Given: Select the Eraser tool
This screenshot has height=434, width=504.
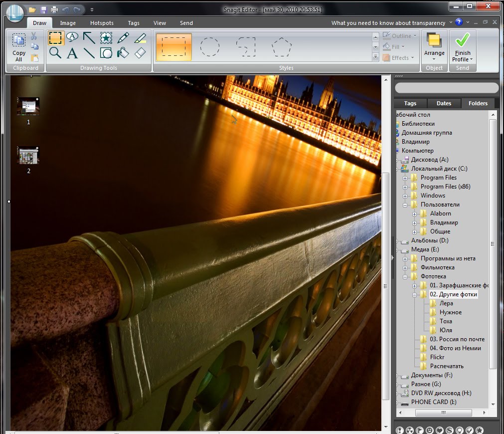Looking at the screenshot, I should (140, 53).
